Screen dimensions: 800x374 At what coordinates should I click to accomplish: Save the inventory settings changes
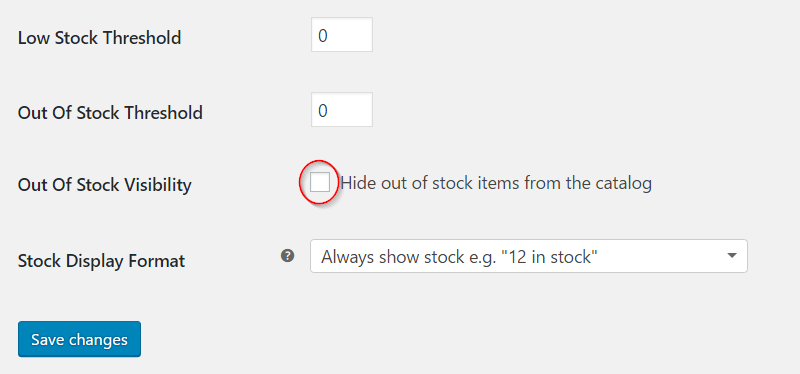click(79, 339)
